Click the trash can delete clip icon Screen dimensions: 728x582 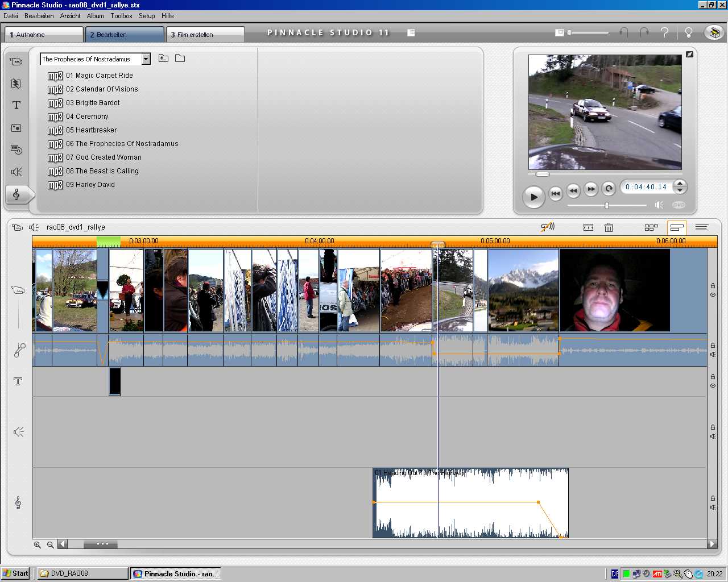click(609, 227)
